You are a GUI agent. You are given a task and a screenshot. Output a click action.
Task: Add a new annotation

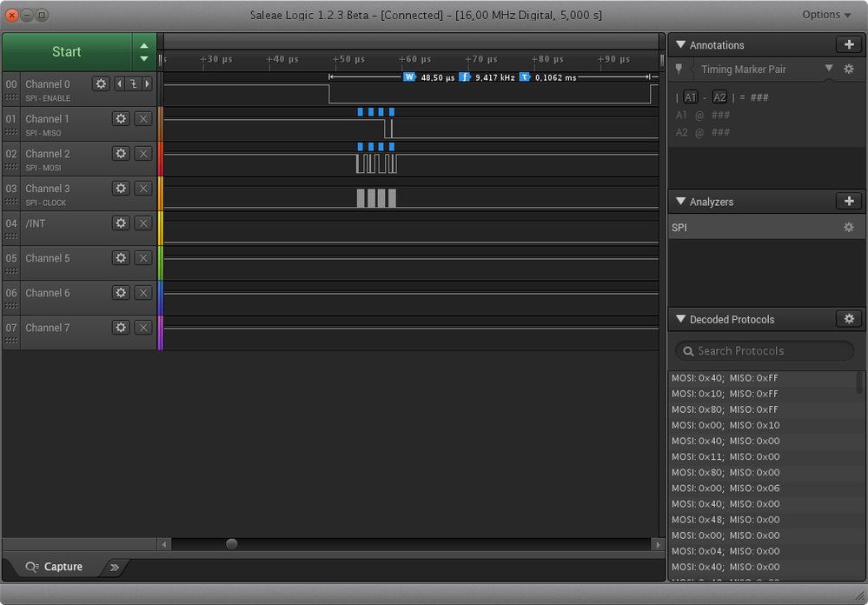pyautogui.click(x=849, y=45)
